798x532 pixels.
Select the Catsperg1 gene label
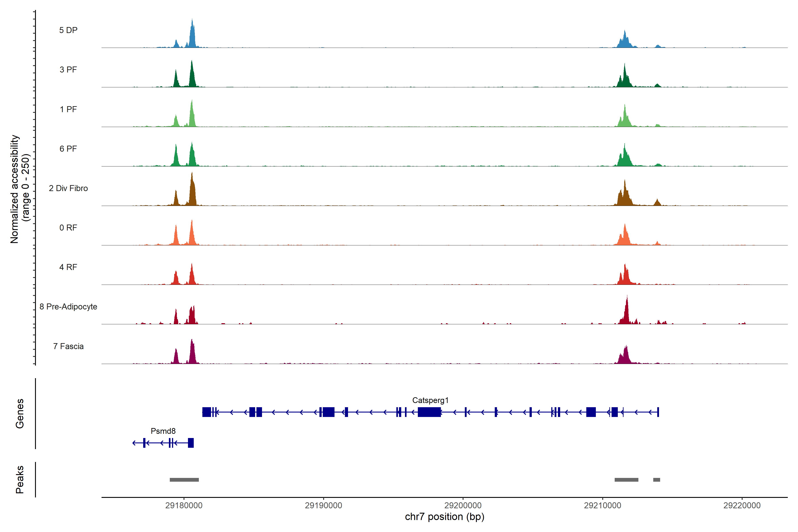pos(430,400)
